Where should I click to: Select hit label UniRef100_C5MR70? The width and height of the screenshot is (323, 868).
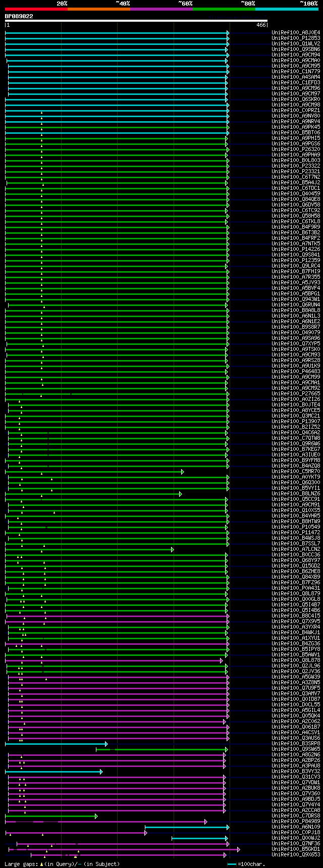[296, 471]
